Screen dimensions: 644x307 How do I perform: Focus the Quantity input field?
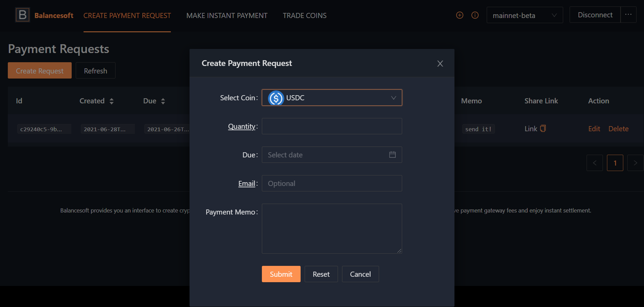pos(332,126)
